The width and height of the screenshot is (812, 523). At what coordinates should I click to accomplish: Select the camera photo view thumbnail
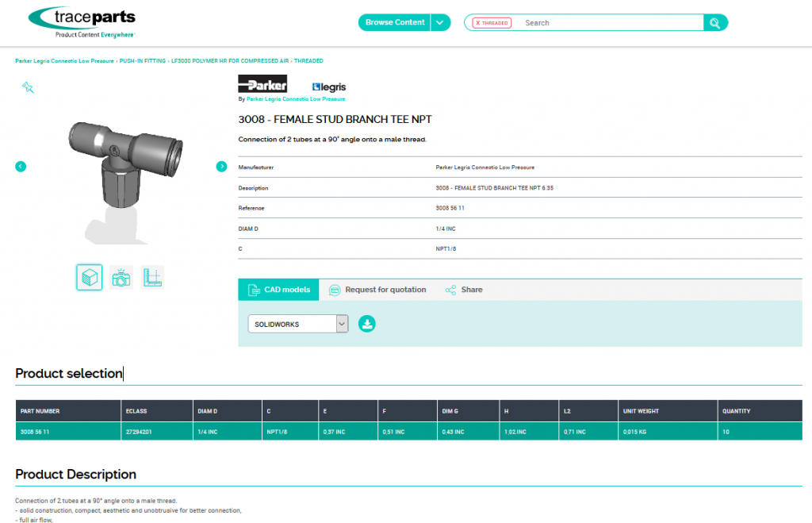121,277
